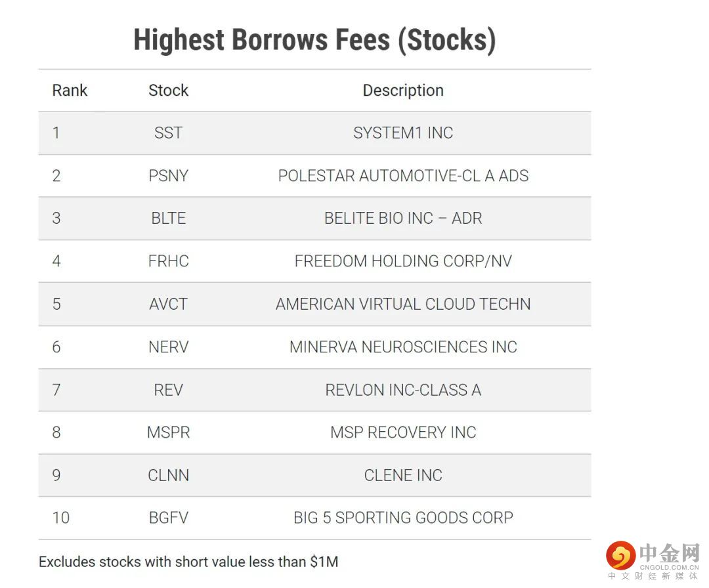Select the SST stock ticker
Screen dimensions: 709x588
pyautogui.click(x=168, y=133)
